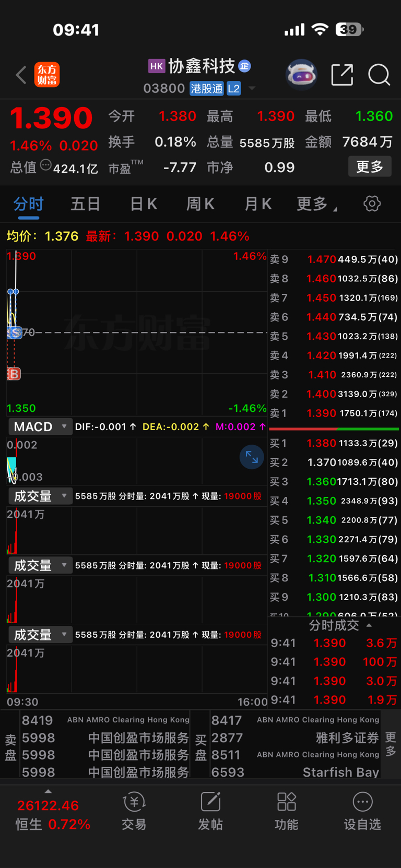Switch to 日K tab
The image size is (401, 868).
tap(144, 204)
